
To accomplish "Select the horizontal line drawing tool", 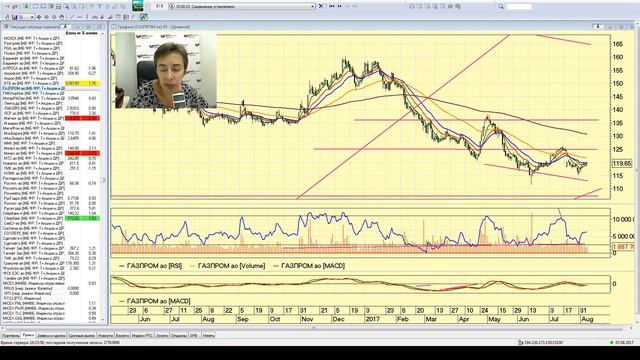I will [80, 17].
